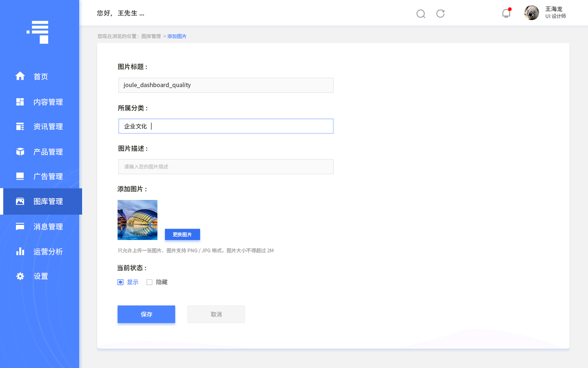Click the 保存 button
The width and height of the screenshot is (588, 368).
[146, 314]
